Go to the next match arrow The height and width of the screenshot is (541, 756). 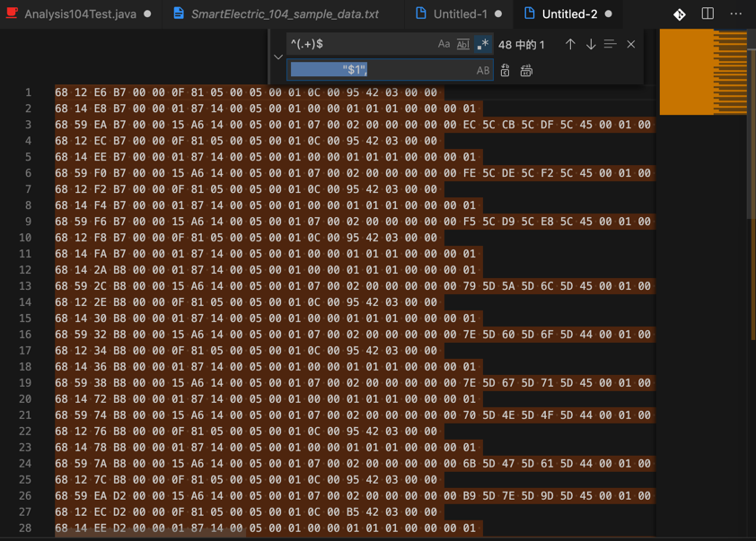(591, 44)
